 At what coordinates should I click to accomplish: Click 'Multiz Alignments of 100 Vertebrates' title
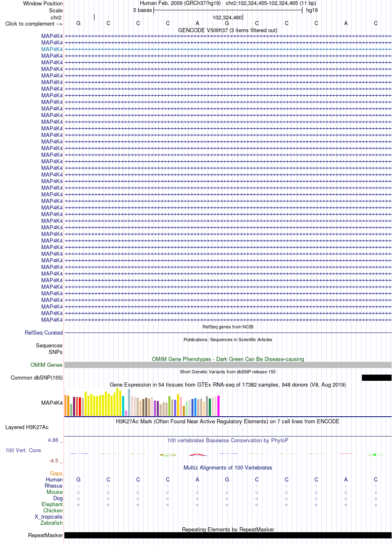[228, 467]
